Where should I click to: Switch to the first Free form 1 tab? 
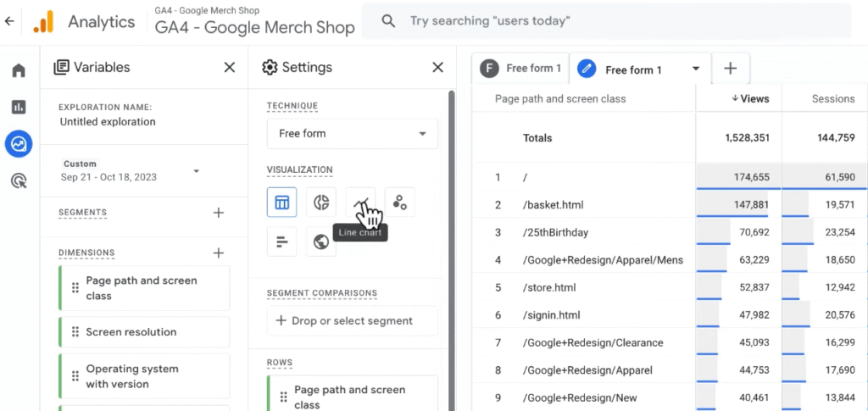tap(520, 68)
